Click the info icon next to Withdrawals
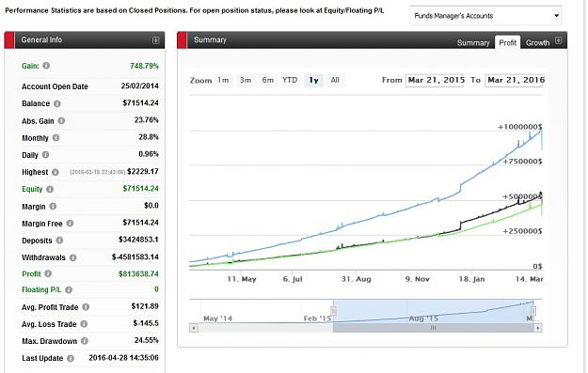 click(x=73, y=257)
